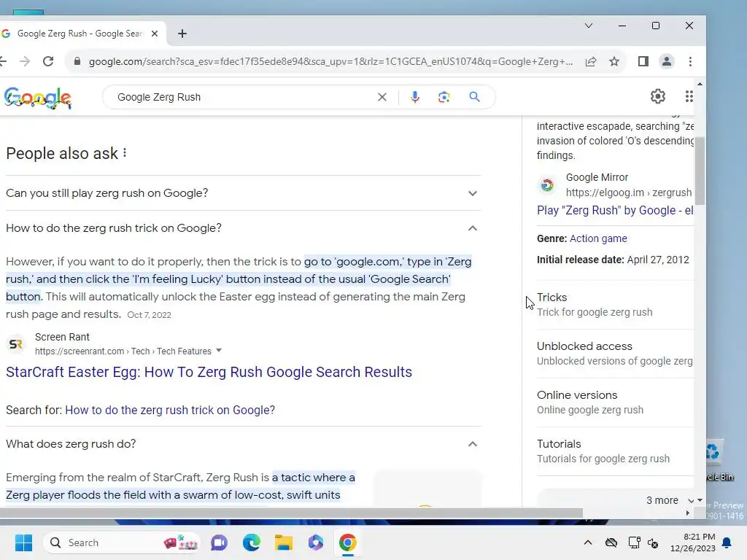Close the Google Zerg Rush tab
This screenshot has width=747, height=560.
[x=155, y=34]
